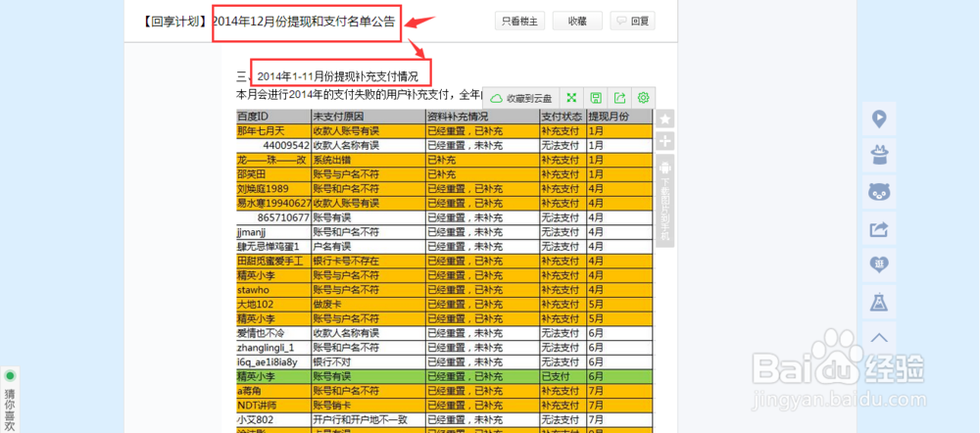Click the green dot above 猜你喜欢
The image size is (980, 433).
point(10,376)
